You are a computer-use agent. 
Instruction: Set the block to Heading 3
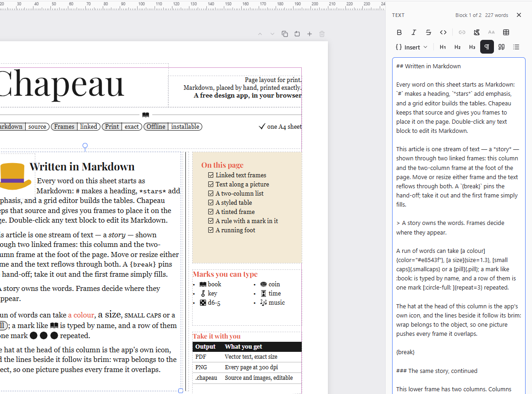coord(472,47)
